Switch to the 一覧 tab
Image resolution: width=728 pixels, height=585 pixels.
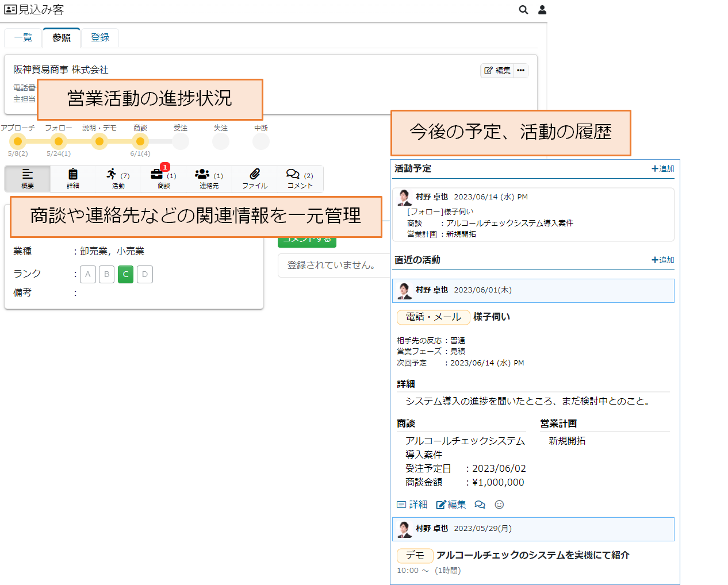[24, 37]
